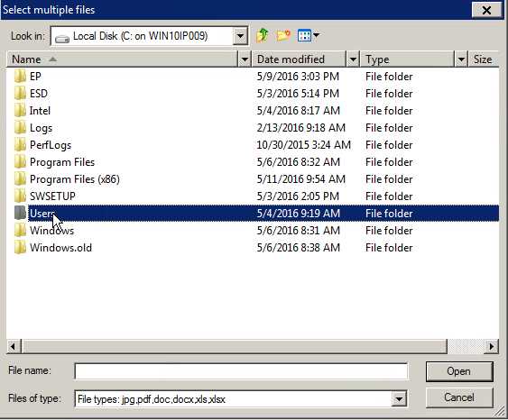Open the Type column filter arrow
Image resolution: width=508 pixels, height=420 pixels.
[x=461, y=59]
